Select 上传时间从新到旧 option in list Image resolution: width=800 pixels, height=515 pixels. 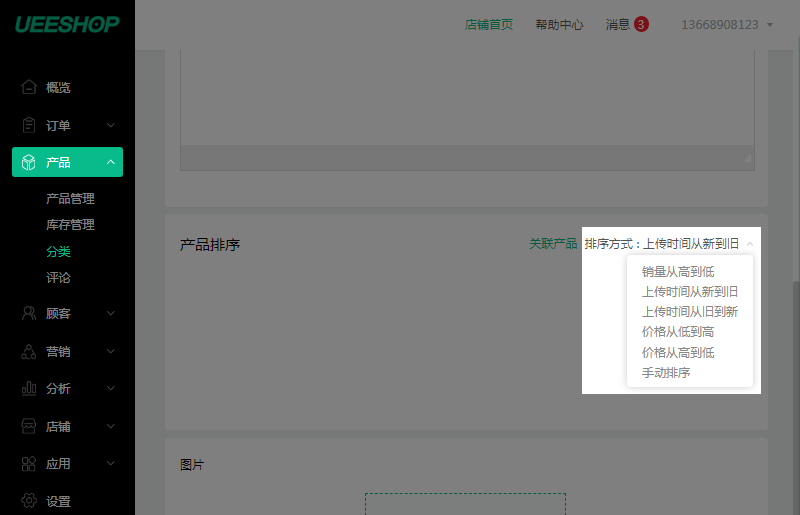point(690,291)
